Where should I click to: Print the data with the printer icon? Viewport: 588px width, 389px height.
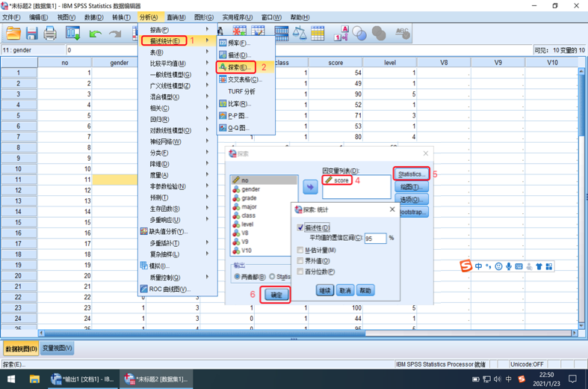[x=50, y=34]
